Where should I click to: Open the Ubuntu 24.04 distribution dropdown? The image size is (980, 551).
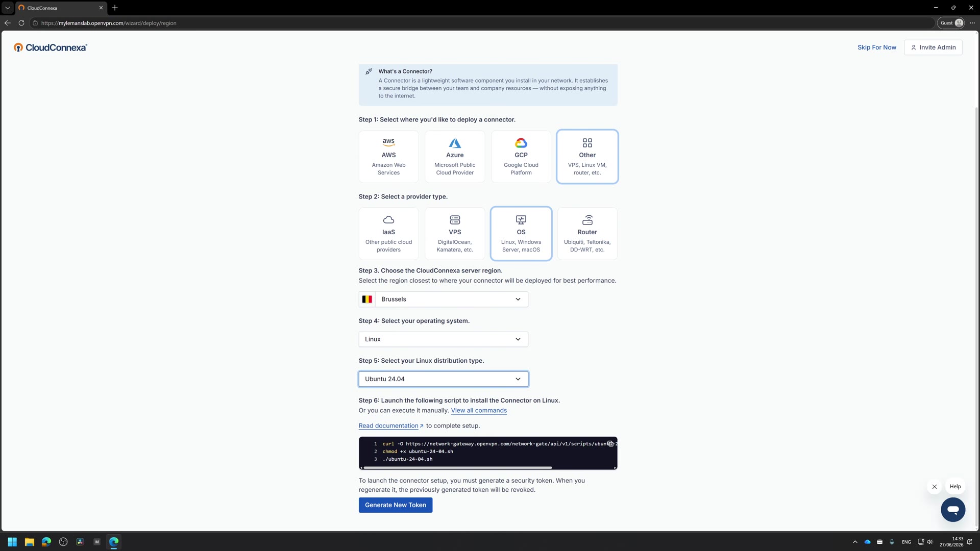(443, 379)
